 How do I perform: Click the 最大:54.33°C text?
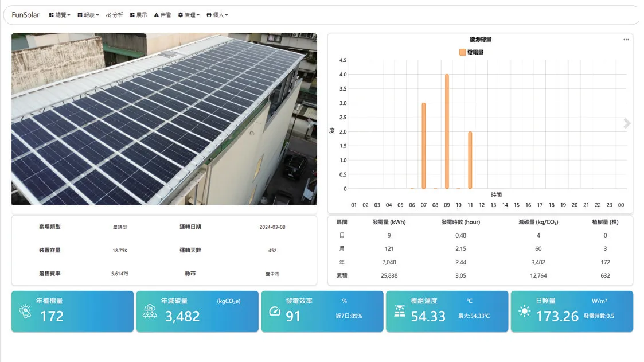point(474,316)
